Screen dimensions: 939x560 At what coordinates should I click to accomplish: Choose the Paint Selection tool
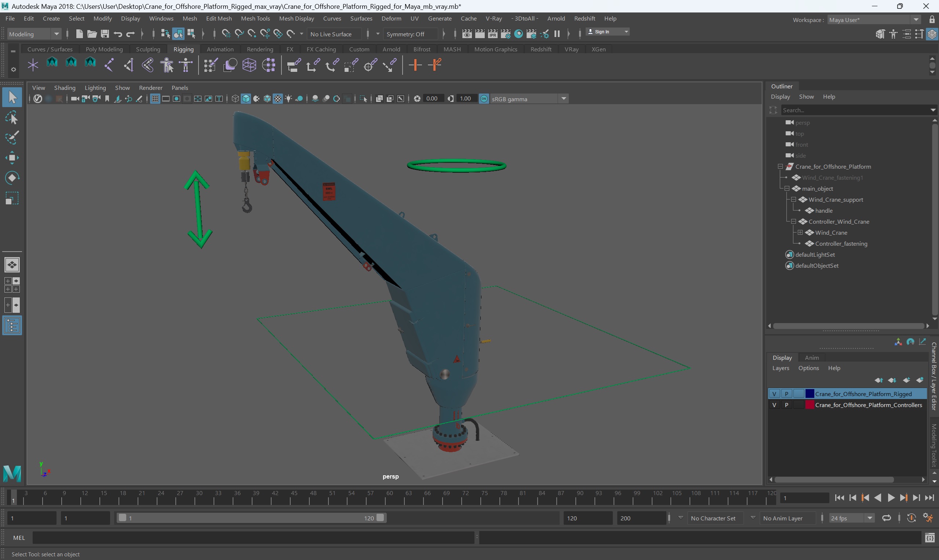tap(12, 138)
